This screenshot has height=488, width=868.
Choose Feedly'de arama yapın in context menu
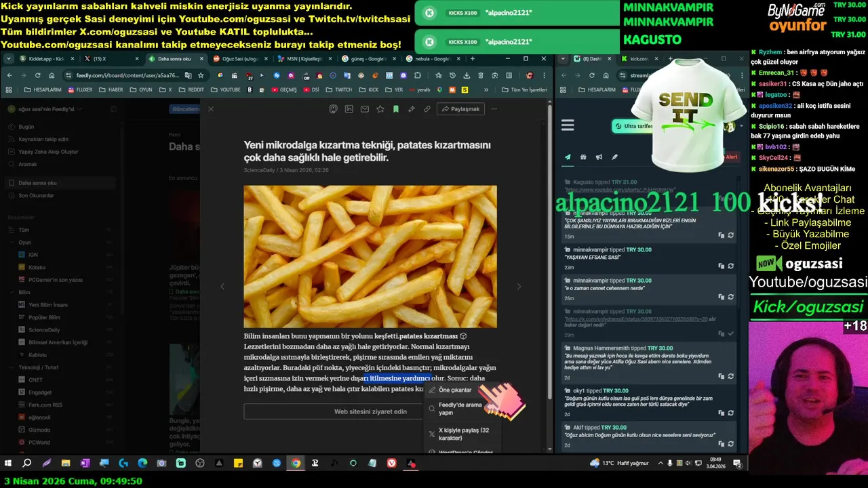[x=462, y=409]
